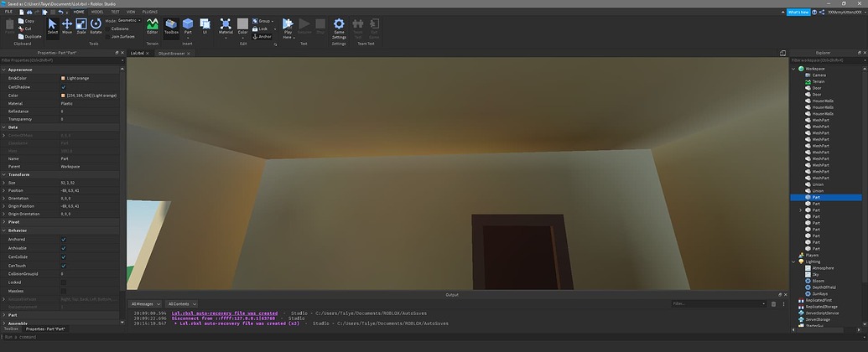
Task: Activate the Scale tool
Action: pos(81,26)
